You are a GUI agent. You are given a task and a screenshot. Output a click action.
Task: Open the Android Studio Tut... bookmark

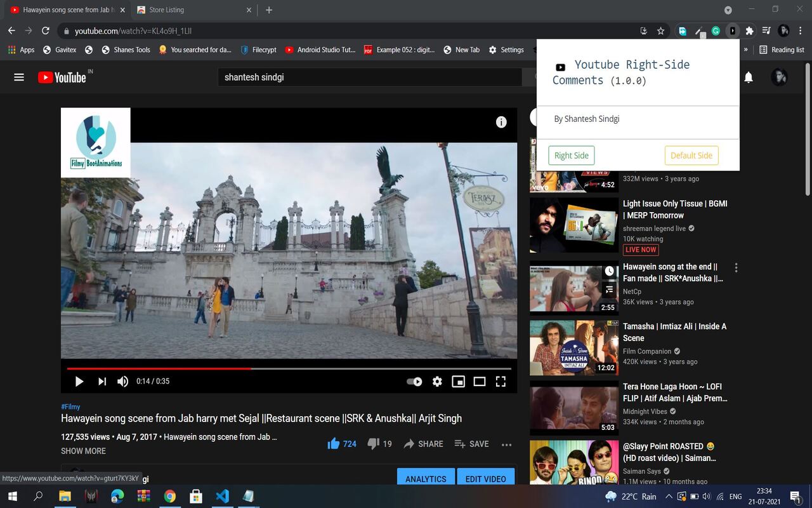click(320, 50)
